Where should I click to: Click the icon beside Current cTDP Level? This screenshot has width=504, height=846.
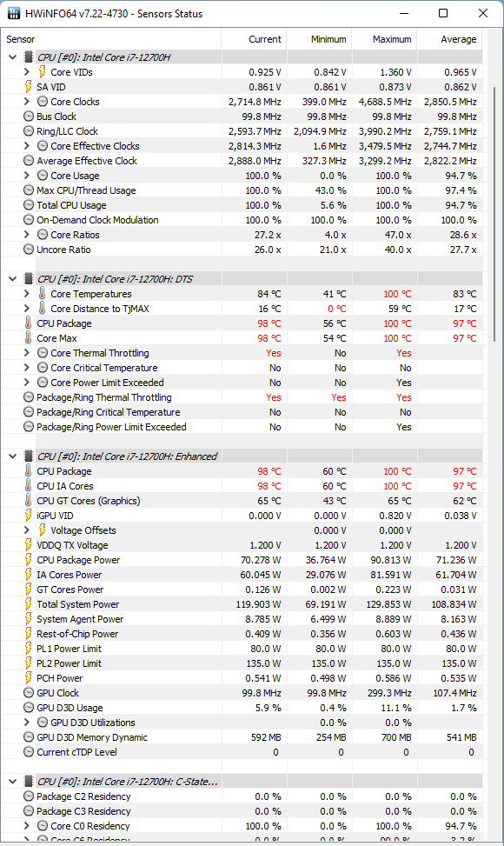click(29, 752)
